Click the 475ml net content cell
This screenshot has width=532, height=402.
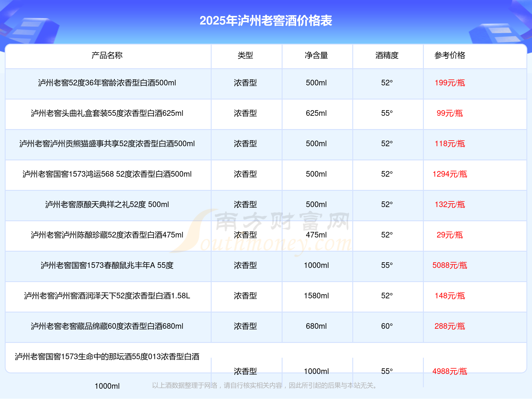(316, 235)
